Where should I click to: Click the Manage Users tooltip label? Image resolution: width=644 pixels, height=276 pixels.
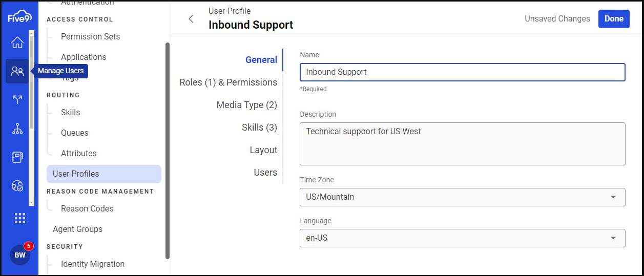pos(60,71)
